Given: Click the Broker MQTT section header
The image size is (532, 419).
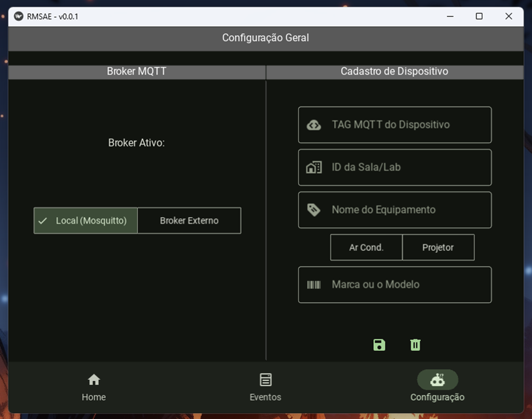Looking at the screenshot, I should point(137,71).
